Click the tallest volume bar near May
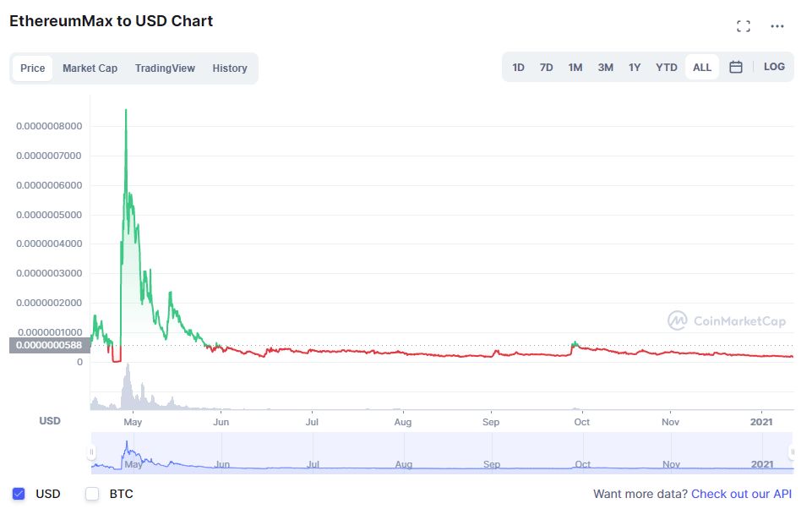 pos(128,386)
